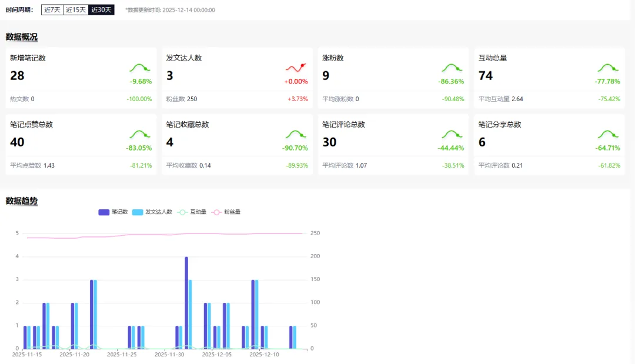Select the 近7天 time period
This screenshot has height=364, width=635.
52,10
